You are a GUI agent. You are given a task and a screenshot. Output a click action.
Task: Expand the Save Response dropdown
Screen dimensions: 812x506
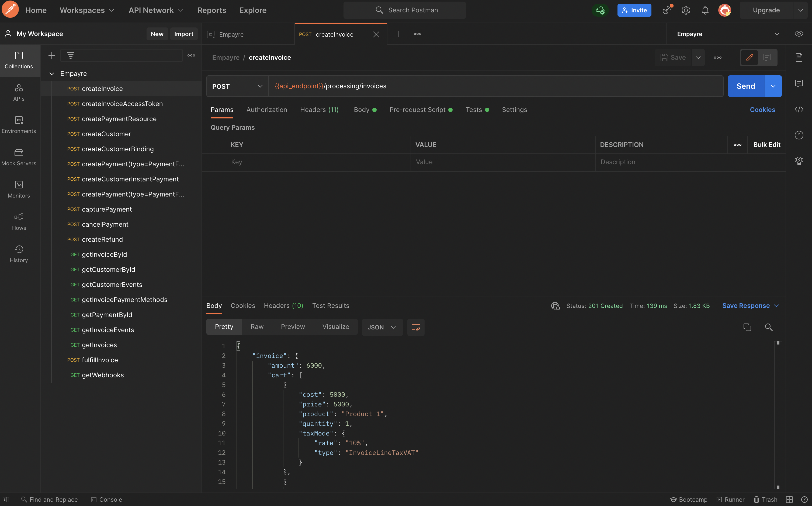click(750, 305)
